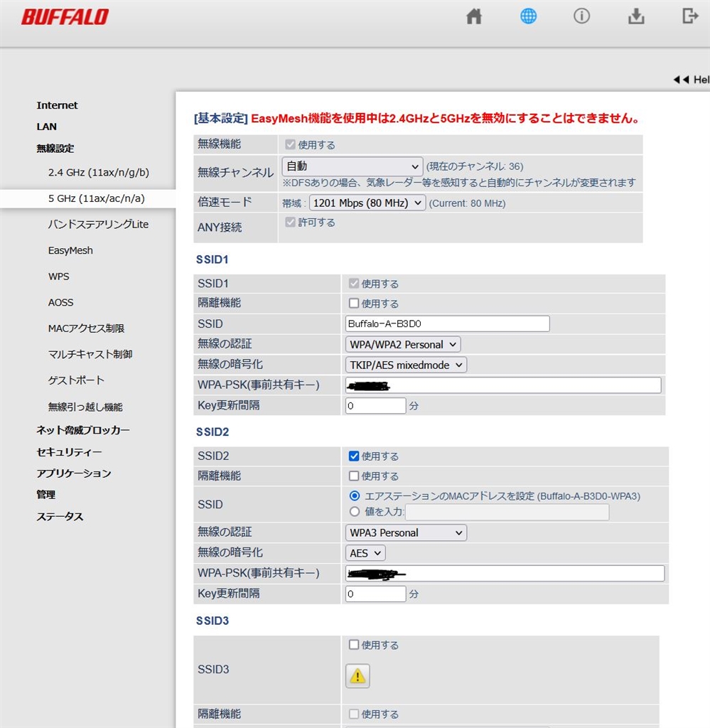Open SSID1 無線の認証 WPA/WPA2 Personal dropdown
The width and height of the screenshot is (710, 728).
pos(403,345)
